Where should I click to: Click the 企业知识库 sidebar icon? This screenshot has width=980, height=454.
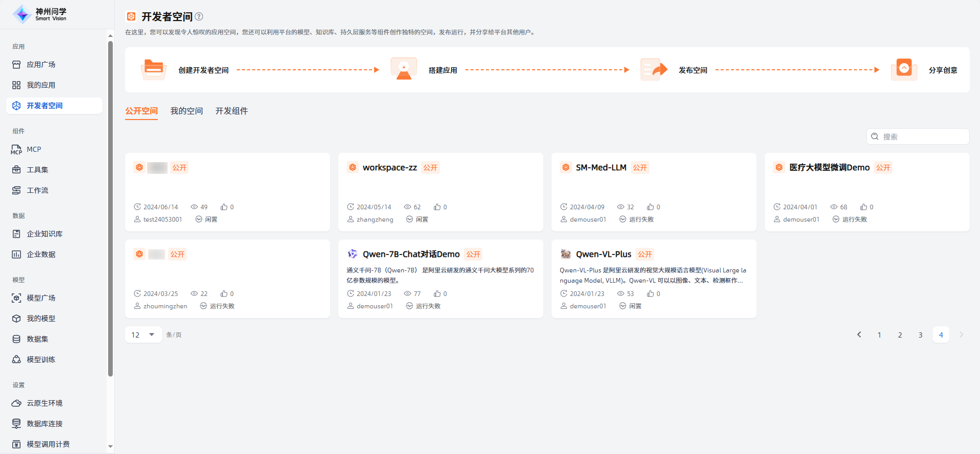click(x=16, y=234)
